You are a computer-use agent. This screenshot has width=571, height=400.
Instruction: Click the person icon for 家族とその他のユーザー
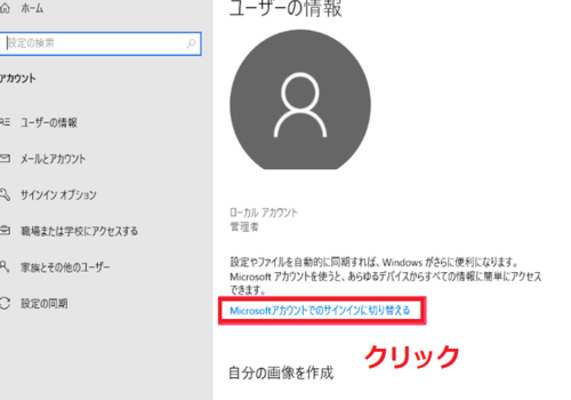tap(4, 267)
